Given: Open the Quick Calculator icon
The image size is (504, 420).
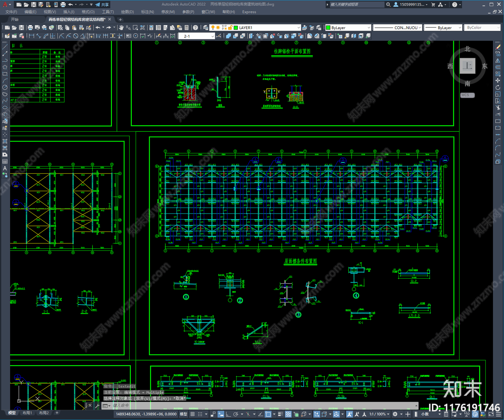Looking at the screenshot, I should point(186,28).
